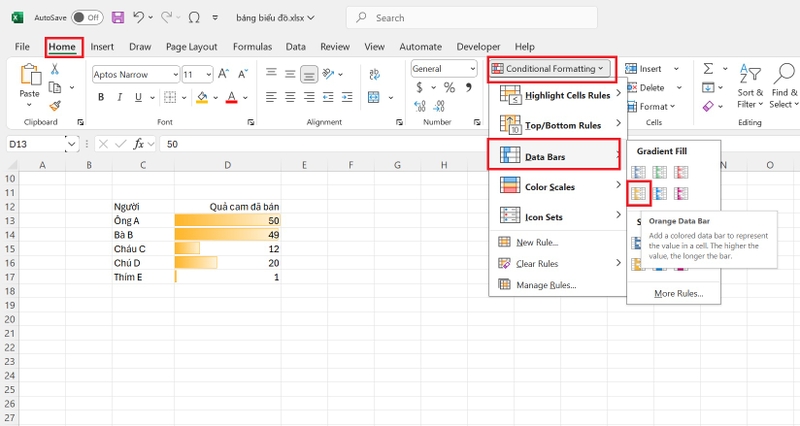Expand the Paste options arrow
Image resolution: width=800 pixels, height=426 pixels.
pos(29,105)
